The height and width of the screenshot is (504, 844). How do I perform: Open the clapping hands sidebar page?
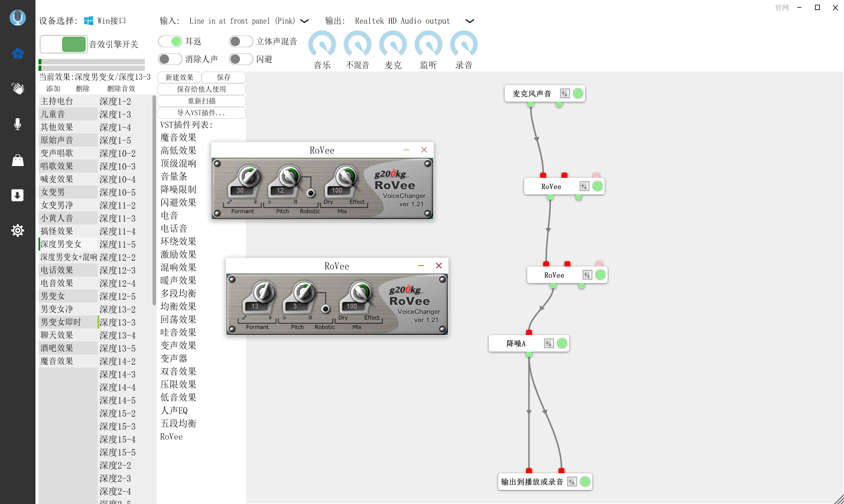coord(18,89)
